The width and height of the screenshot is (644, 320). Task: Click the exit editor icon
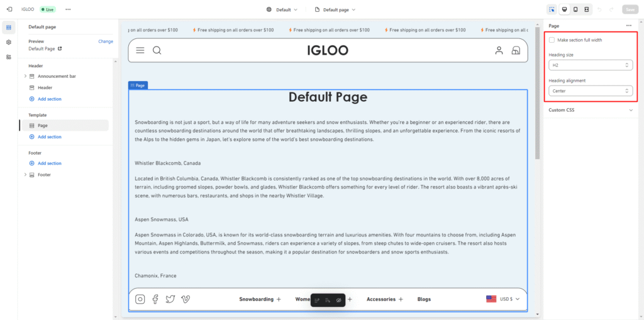pyautogui.click(x=9, y=9)
